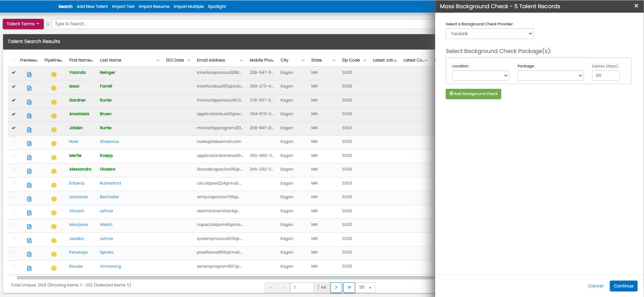Open preview document icon for Yolanda Reinger
The image size is (644, 297).
tap(29, 75)
